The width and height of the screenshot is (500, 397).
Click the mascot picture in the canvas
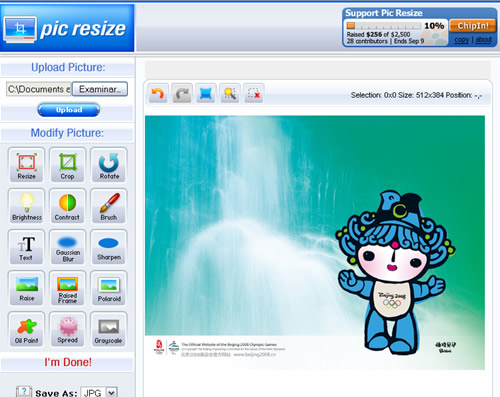(396, 272)
